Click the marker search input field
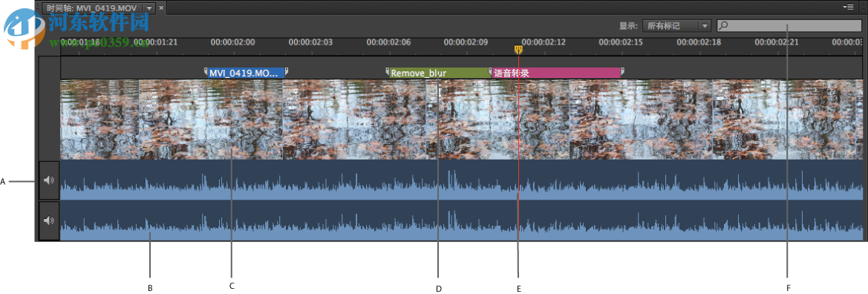 (789, 25)
